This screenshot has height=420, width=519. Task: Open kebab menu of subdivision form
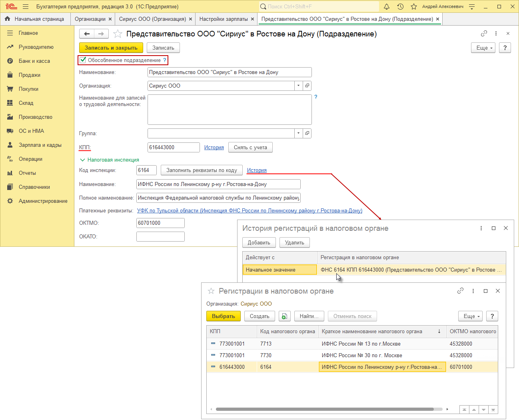[496, 34]
